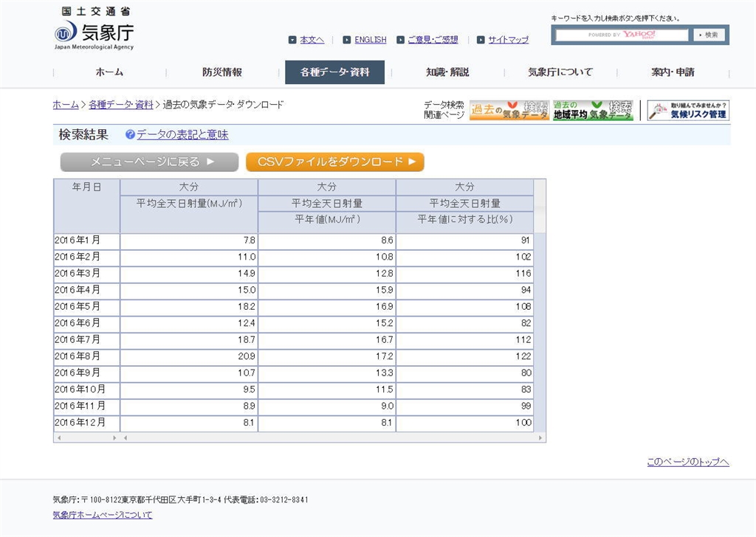The image size is (756, 537).
Task: Focus the Yahoo keyword search field
Action: click(622, 35)
